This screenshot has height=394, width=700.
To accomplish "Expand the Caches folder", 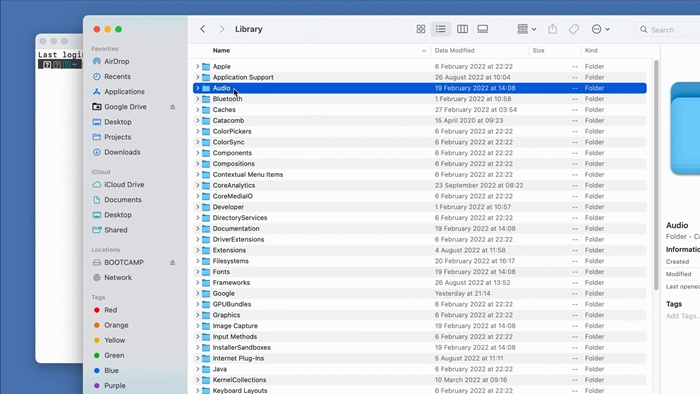I will (x=197, y=110).
